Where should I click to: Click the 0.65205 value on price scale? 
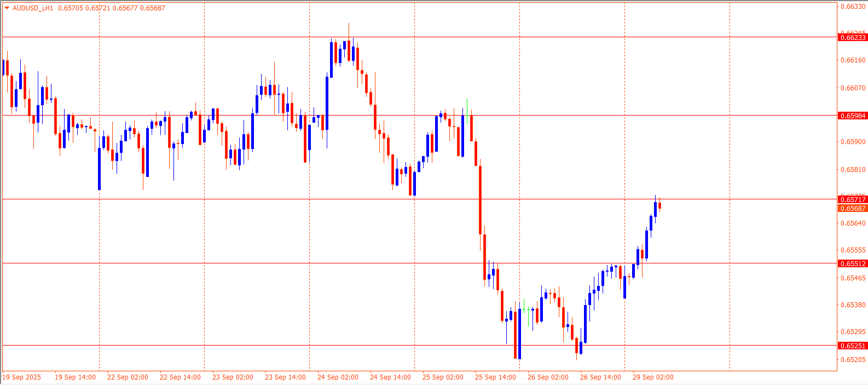(x=853, y=359)
